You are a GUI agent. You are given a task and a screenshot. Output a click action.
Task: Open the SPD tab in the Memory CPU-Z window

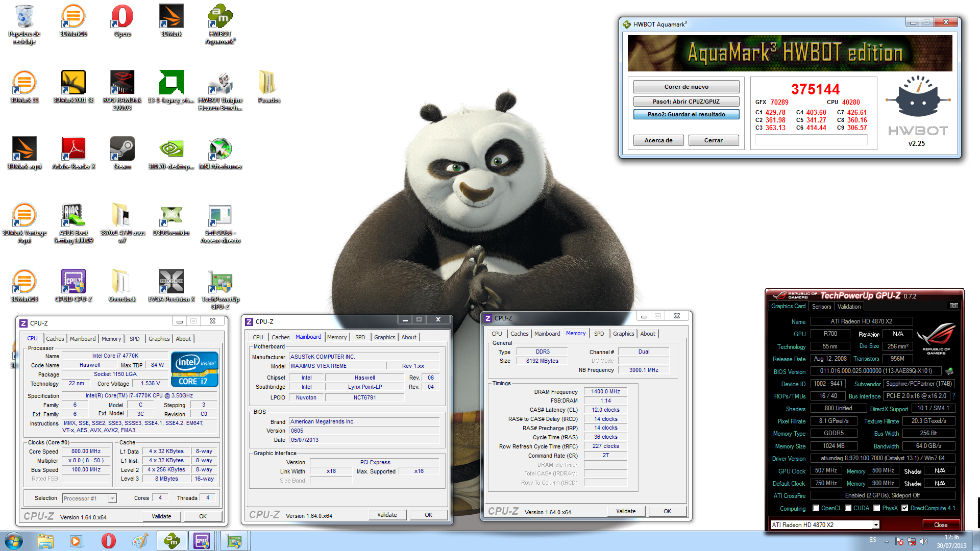coord(599,334)
